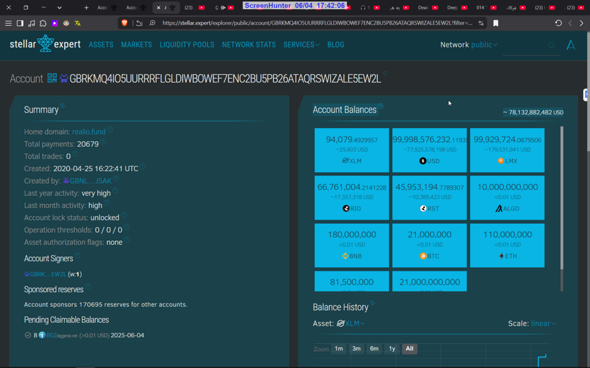
Task: Click the account address GBRKMQ4IO5... heading
Action: (x=225, y=79)
